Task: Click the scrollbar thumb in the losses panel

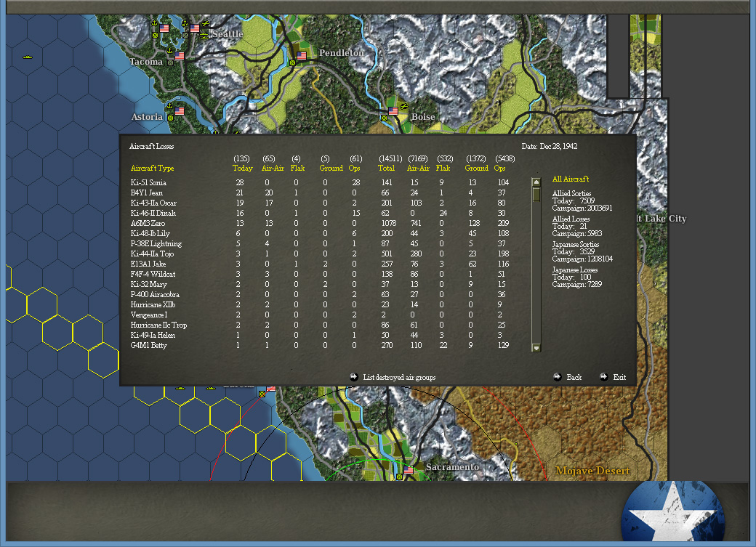Action: pyautogui.click(x=536, y=196)
